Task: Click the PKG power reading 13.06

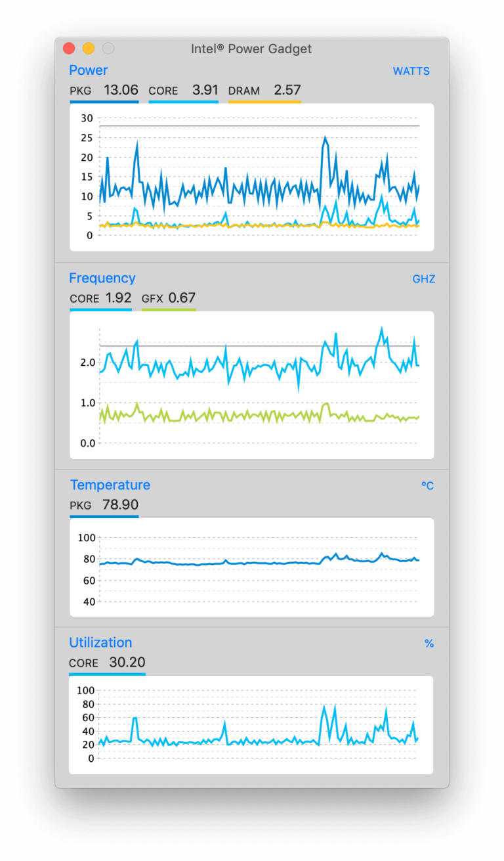Action: point(121,90)
